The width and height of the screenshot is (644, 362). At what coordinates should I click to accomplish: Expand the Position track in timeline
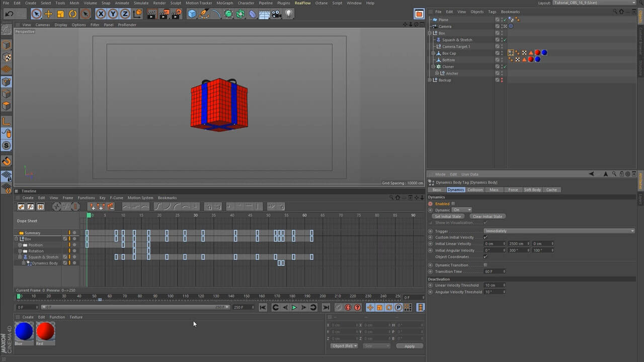click(x=20, y=245)
